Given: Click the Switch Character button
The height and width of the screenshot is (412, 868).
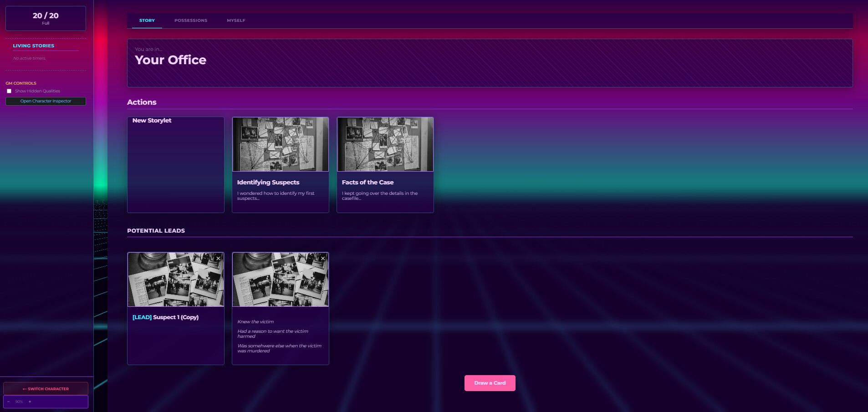Looking at the screenshot, I should point(46,389).
